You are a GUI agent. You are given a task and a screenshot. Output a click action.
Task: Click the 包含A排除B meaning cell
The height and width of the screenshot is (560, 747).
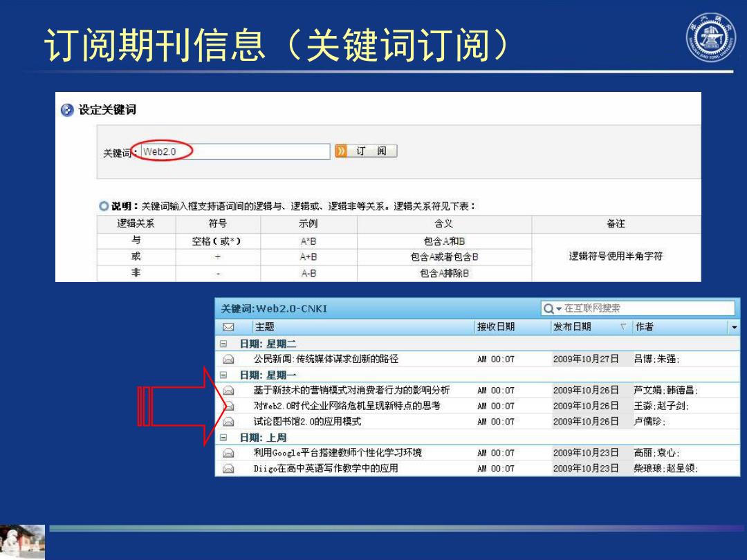tap(444, 273)
